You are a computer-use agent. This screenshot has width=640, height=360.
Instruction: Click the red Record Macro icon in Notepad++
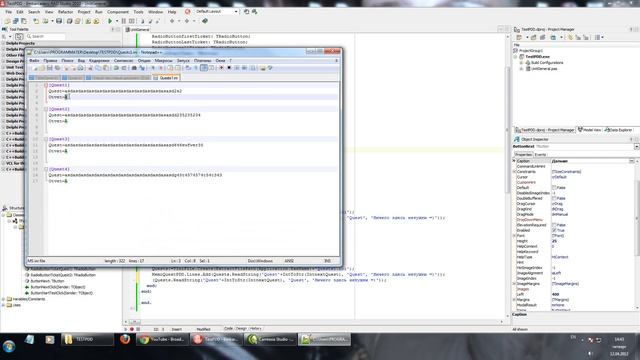point(221,68)
